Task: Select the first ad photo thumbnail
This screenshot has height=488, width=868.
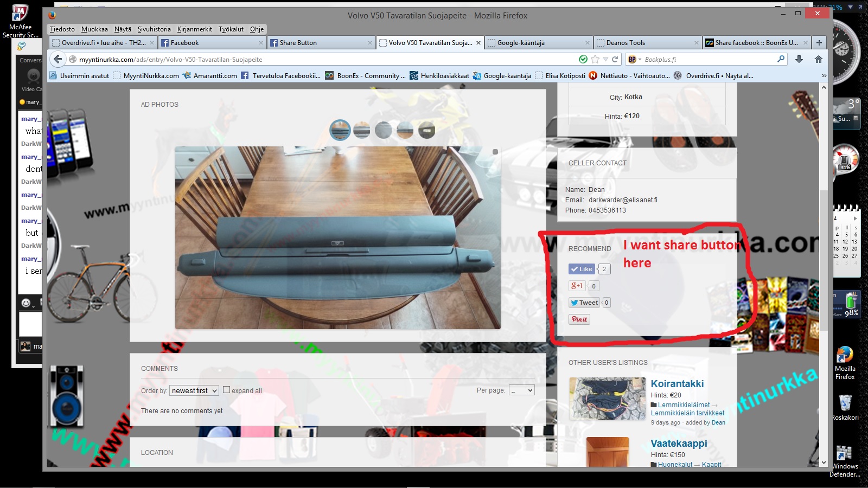Action: pos(340,130)
